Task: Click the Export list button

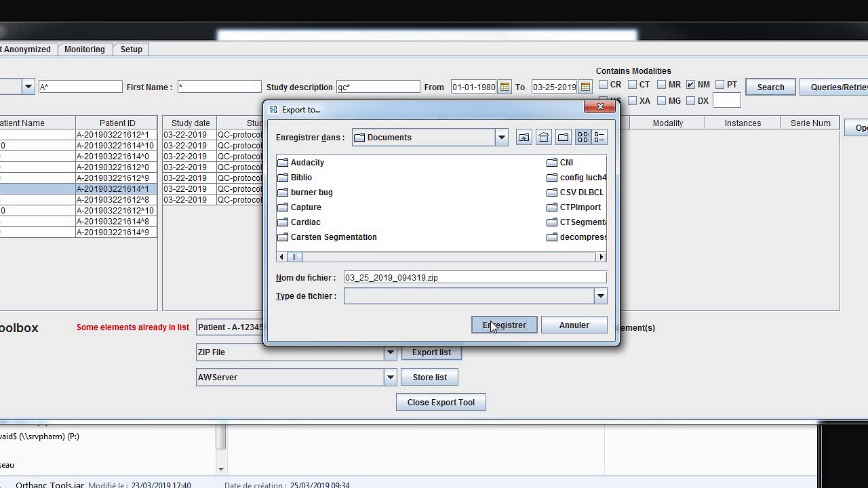Action: [431, 352]
